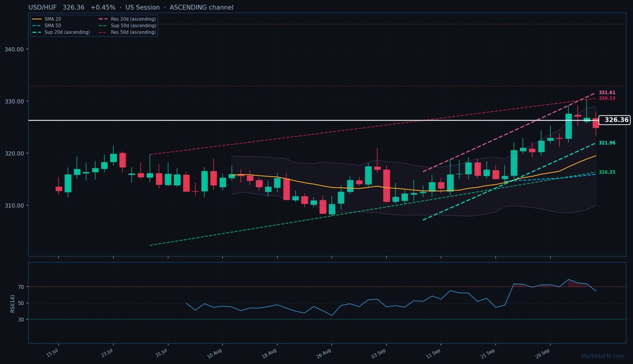The height and width of the screenshot is (364, 633).
Task: Click the 330.53 resistance value label
Action: pos(607,98)
